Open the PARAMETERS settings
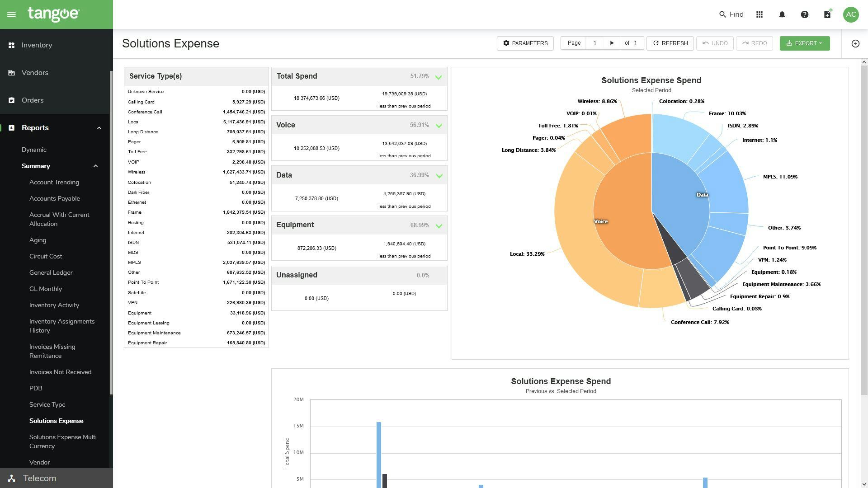This screenshot has height=488, width=868. [x=525, y=43]
